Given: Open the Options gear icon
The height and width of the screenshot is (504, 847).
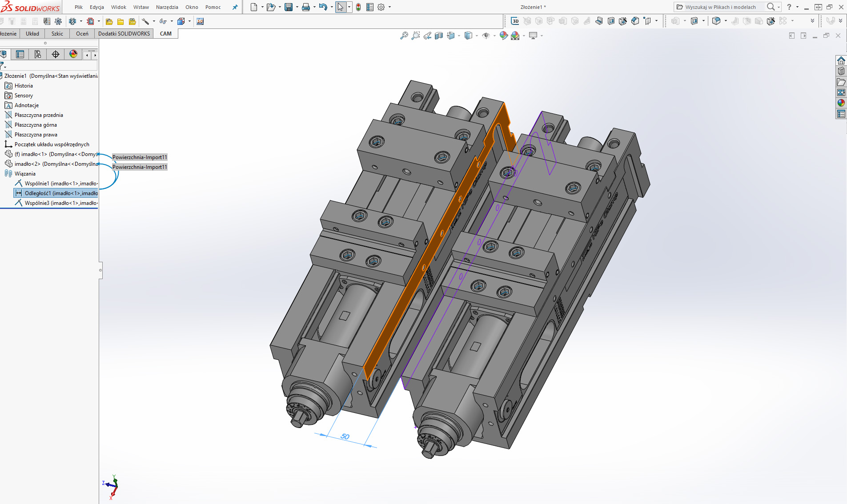Looking at the screenshot, I should pyautogui.click(x=381, y=7).
